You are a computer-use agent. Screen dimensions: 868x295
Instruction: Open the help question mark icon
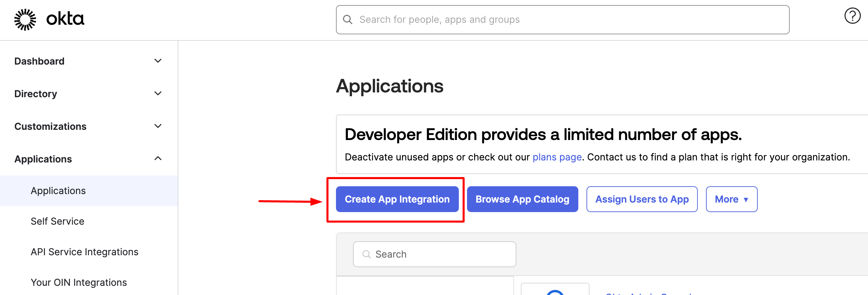tap(852, 16)
